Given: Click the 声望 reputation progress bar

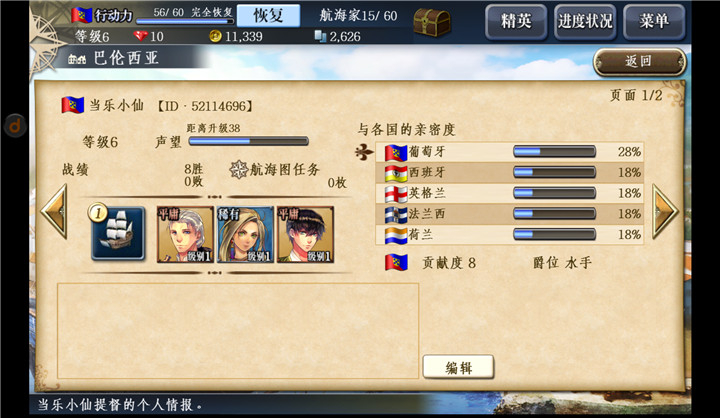Looking at the screenshot, I should click(x=248, y=141).
